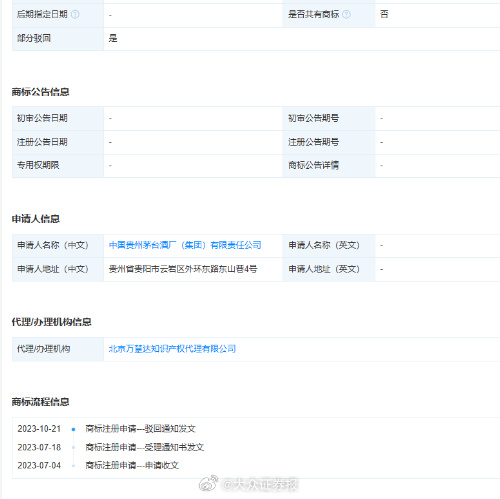Click the date 2023-07-18

coord(39,447)
